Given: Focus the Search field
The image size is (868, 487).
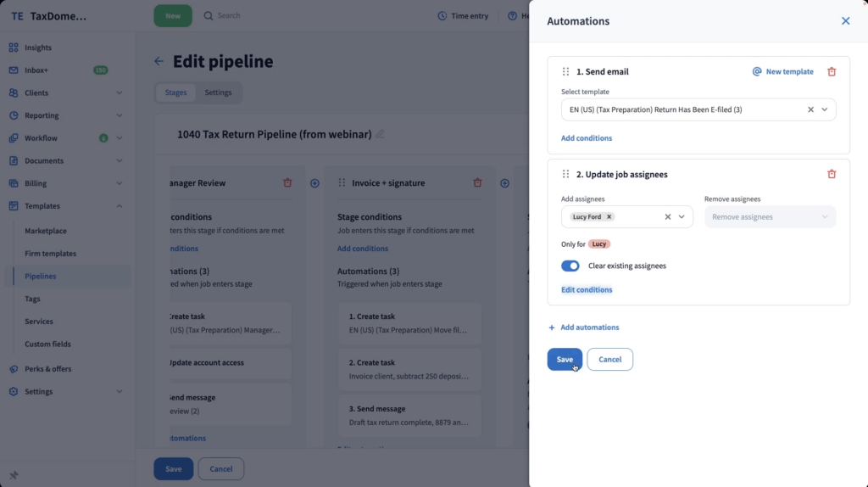Looking at the screenshot, I should coord(229,15).
